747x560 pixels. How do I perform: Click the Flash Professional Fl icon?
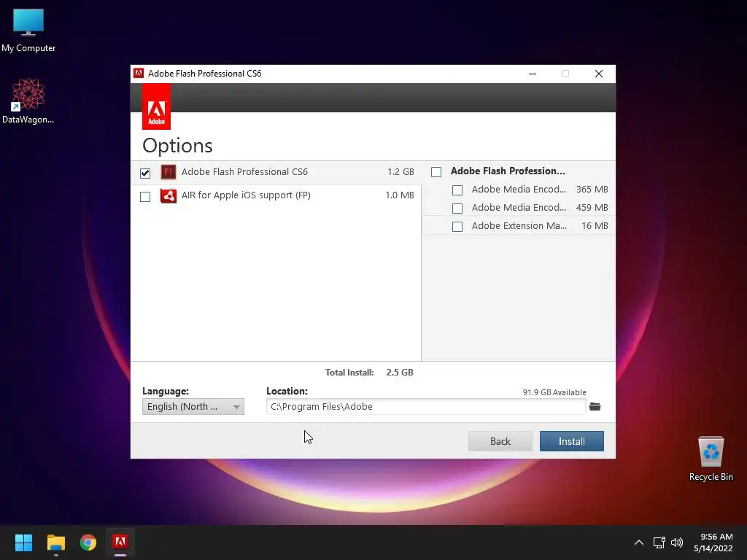pyautogui.click(x=169, y=172)
